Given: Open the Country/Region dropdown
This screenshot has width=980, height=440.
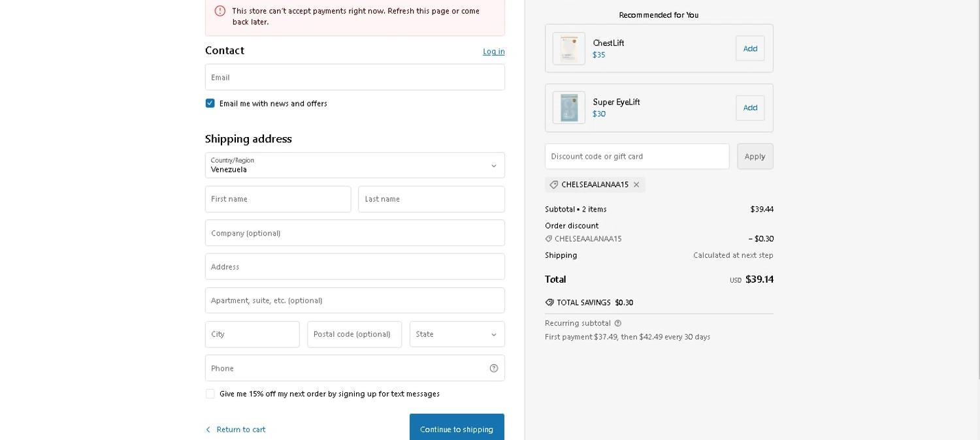Looking at the screenshot, I should [x=355, y=165].
